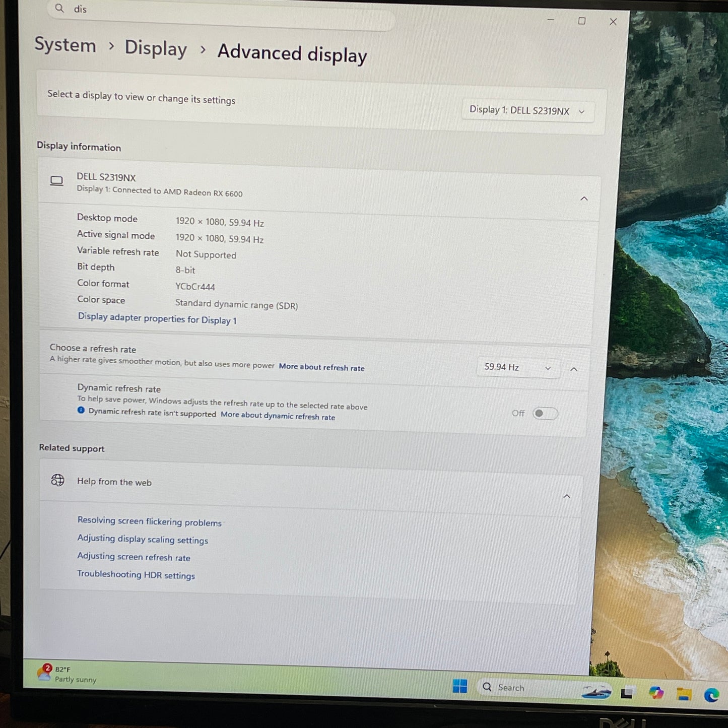The image size is (728, 728).
Task: Click the 'Advanced display' page title
Action: click(292, 53)
